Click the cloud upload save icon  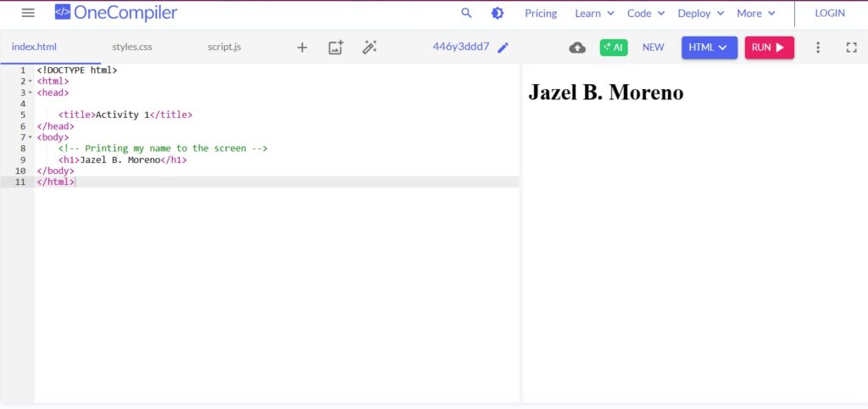577,48
